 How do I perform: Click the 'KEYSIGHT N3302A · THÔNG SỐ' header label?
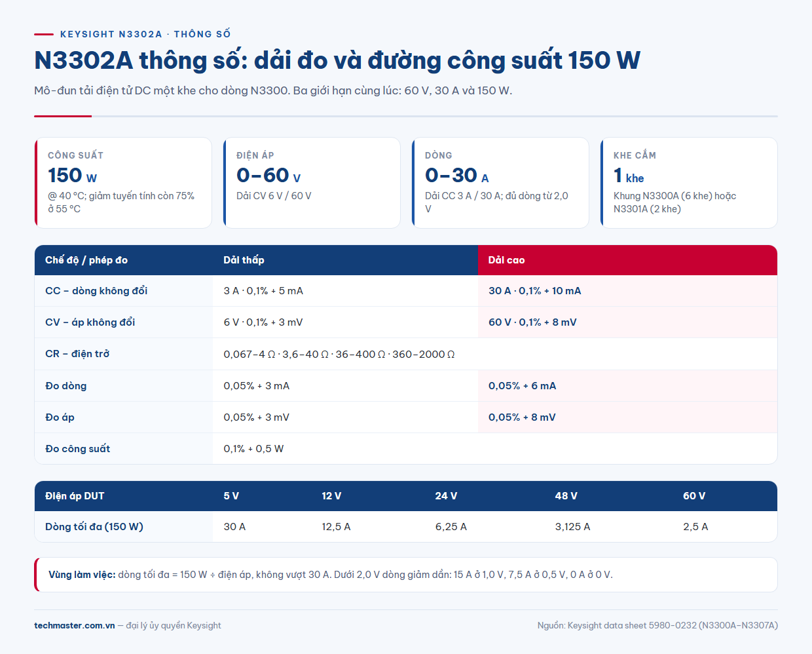click(x=145, y=34)
